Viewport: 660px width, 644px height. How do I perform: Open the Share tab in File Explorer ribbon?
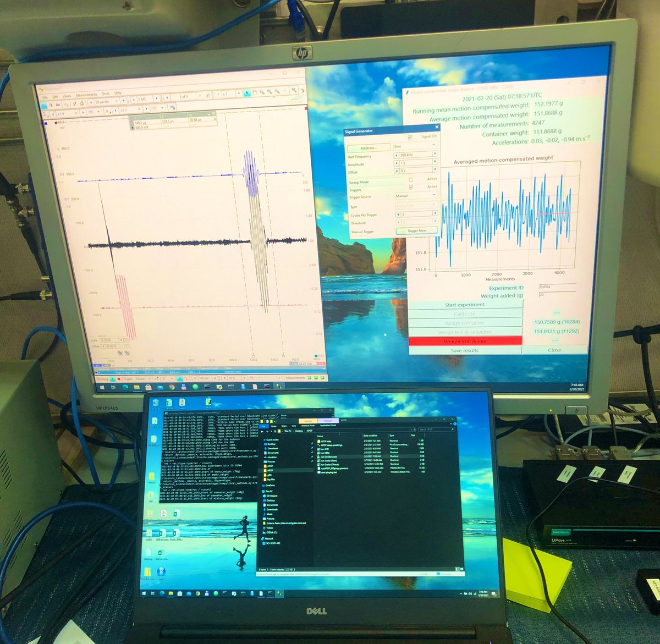click(x=284, y=426)
